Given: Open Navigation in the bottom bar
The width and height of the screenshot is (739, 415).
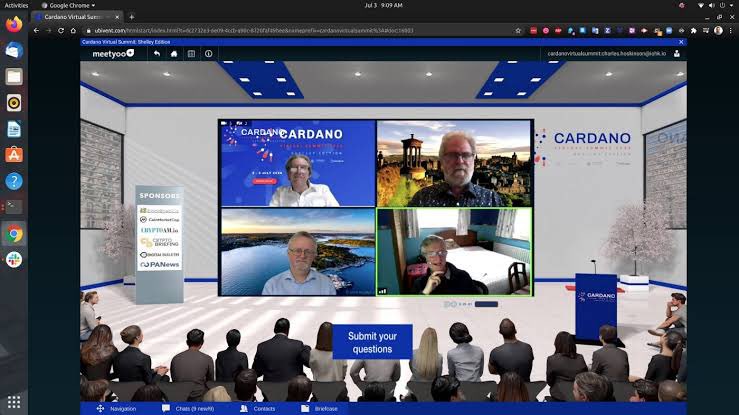Looking at the screenshot, I should click(x=116, y=408).
